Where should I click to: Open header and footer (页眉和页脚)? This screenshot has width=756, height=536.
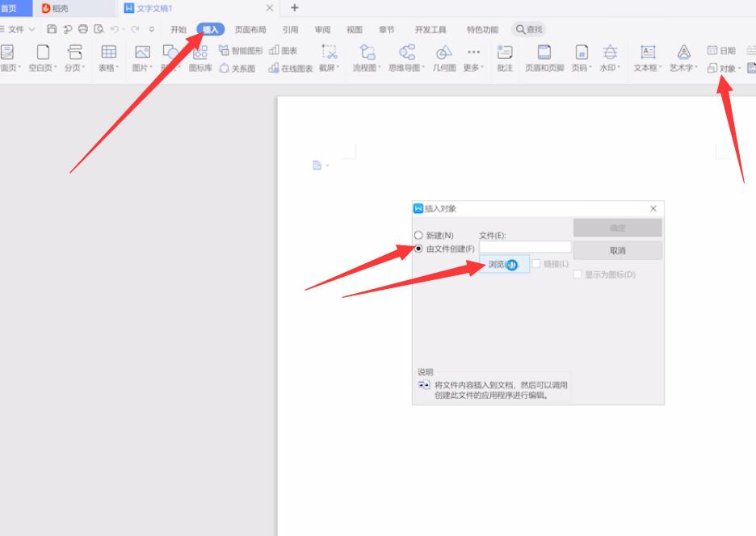click(544, 58)
